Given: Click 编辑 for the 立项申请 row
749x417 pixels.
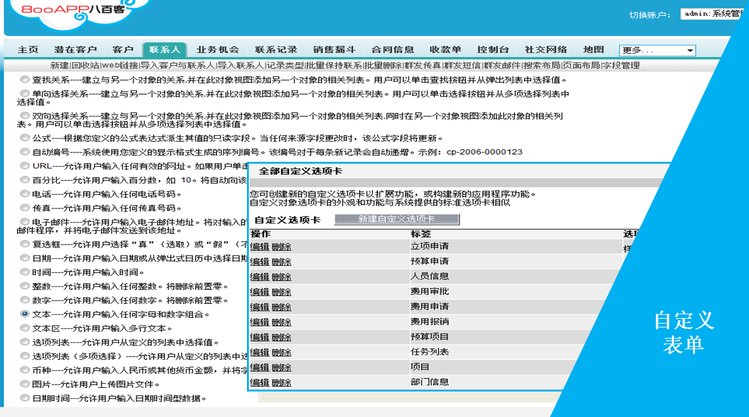Looking at the screenshot, I should [x=260, y=247].
